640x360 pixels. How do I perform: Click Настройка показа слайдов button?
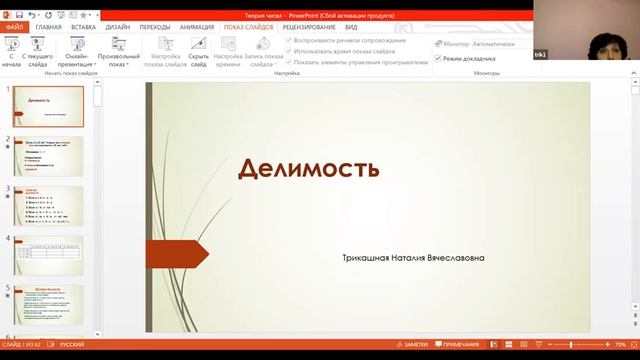click(x=165, y=52)
